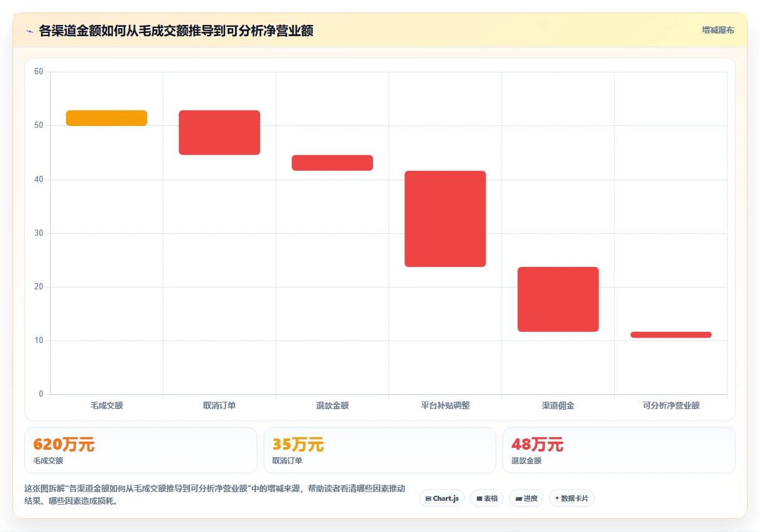Open the 35万元 取消订单 data card

tap(380, 450)
